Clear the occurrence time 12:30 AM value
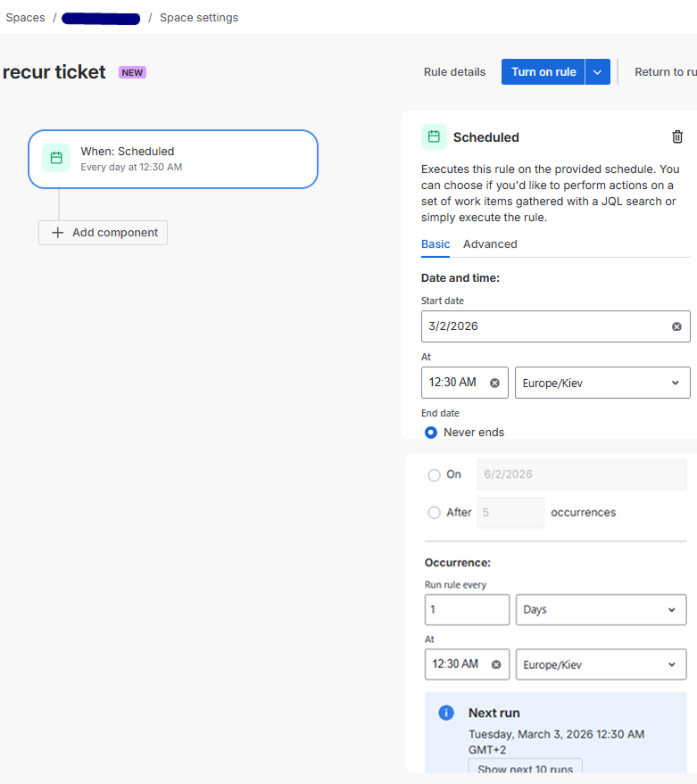697x784 pixels. 495,664
